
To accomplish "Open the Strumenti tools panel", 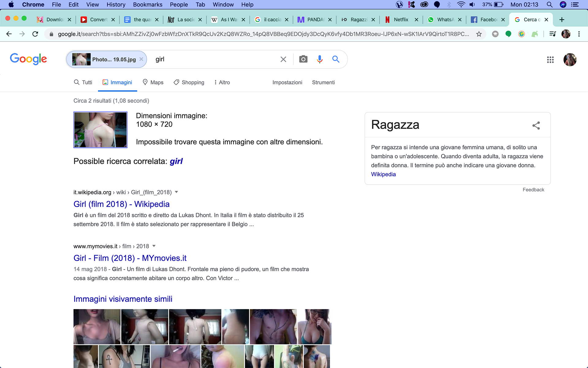I will 323,82.
